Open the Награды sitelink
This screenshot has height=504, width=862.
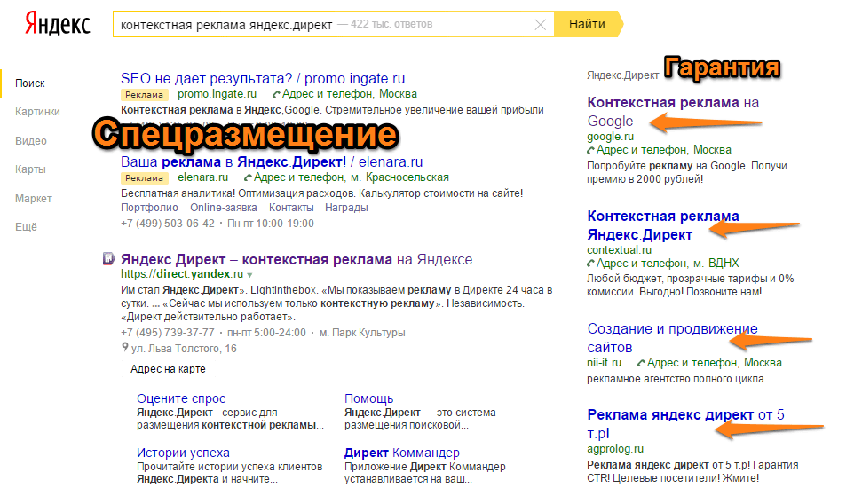[x=346, y=208]
